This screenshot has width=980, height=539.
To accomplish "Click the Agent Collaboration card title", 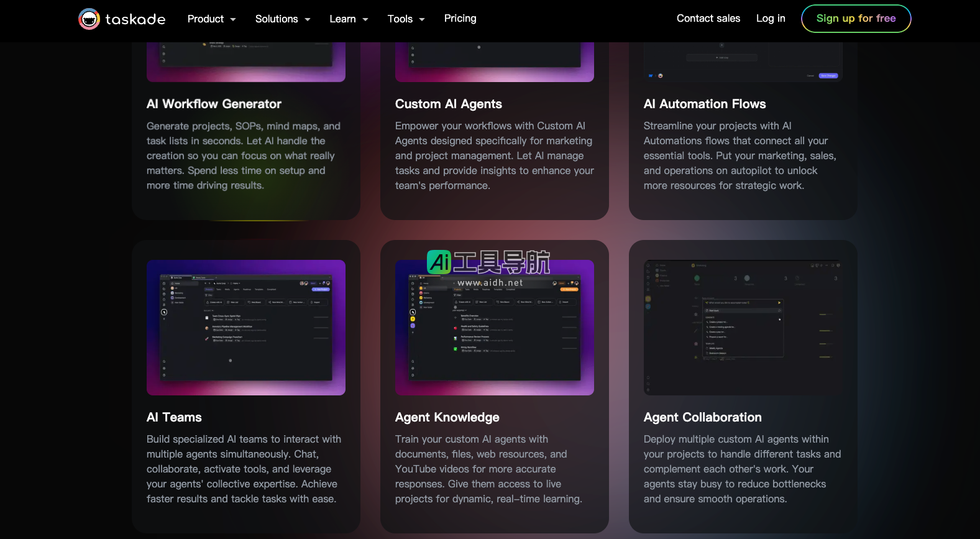I will (x=702, y=418).
